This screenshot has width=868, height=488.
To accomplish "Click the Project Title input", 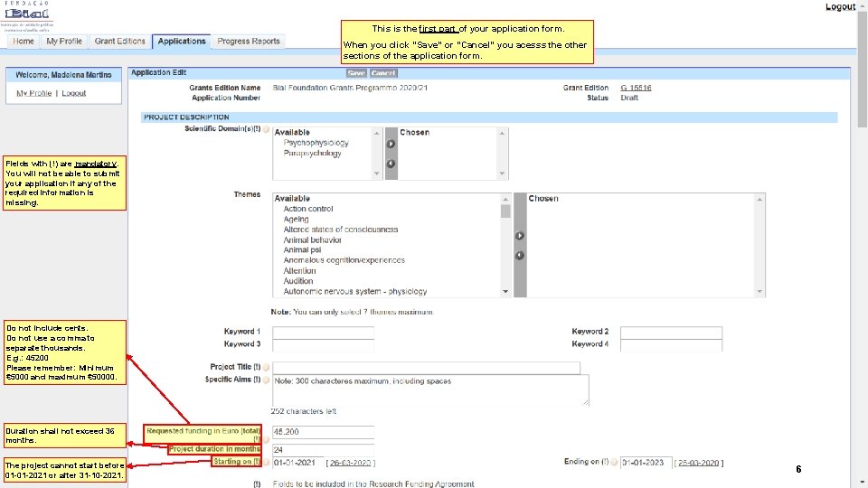I will [x=426, y=368].
